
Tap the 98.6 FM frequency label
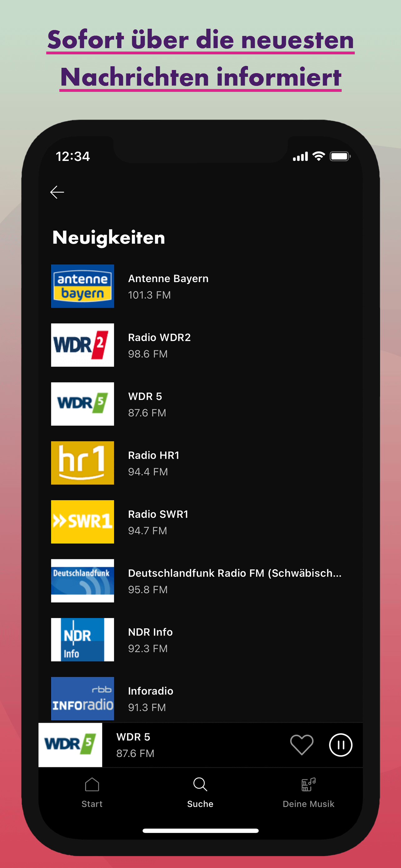coord(148,354)
